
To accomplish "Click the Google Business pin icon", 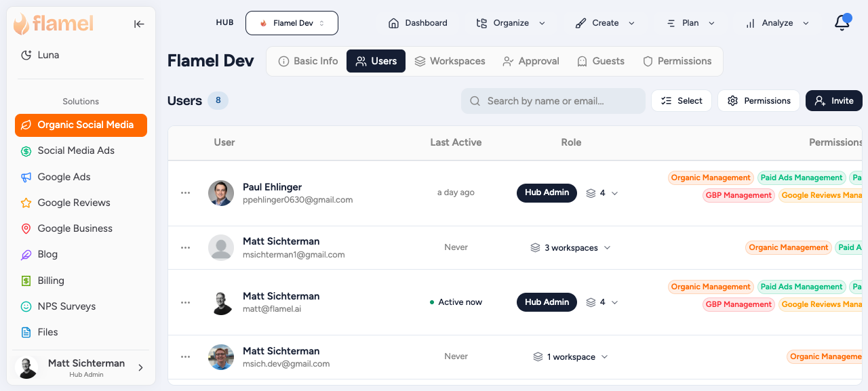I will [x=26, y=229].
